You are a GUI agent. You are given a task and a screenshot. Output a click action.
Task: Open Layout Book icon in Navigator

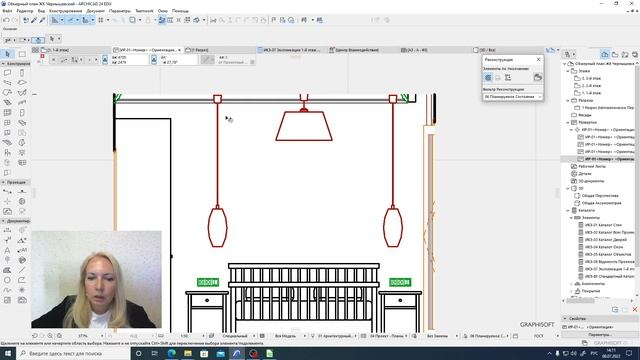click(625, 54)
